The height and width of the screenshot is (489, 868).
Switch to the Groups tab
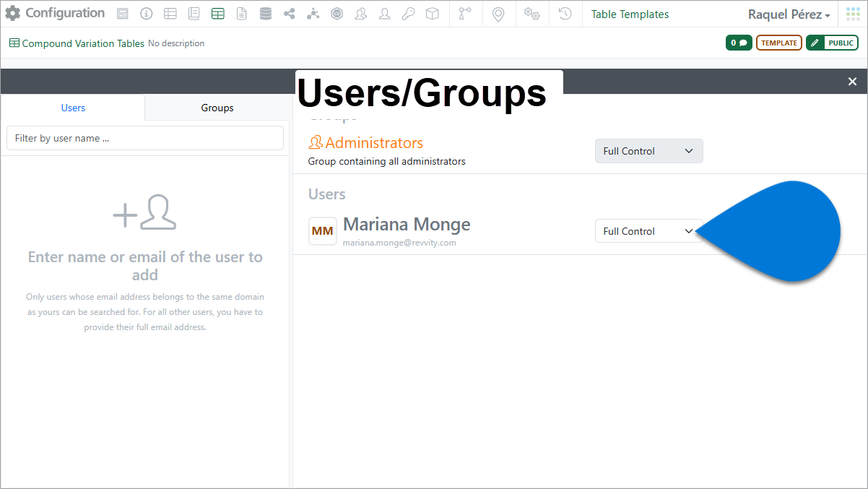tap(217, 108)
